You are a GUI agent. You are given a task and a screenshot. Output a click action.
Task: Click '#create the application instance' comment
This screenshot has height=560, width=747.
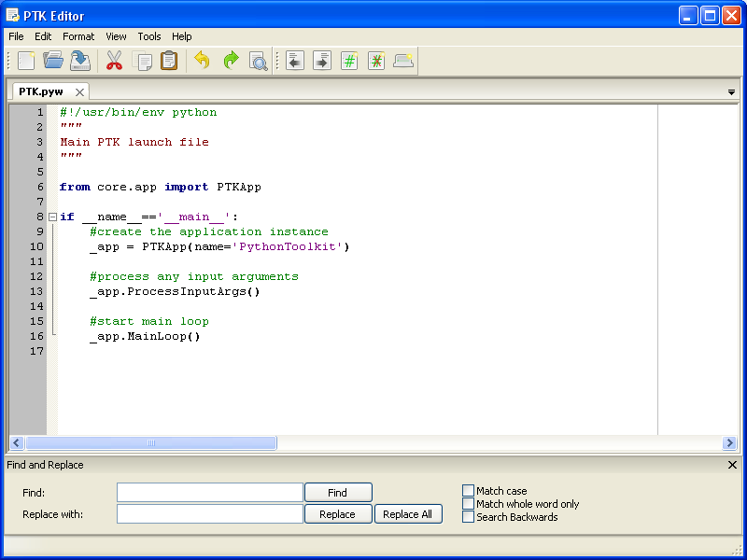pos(209,231)
